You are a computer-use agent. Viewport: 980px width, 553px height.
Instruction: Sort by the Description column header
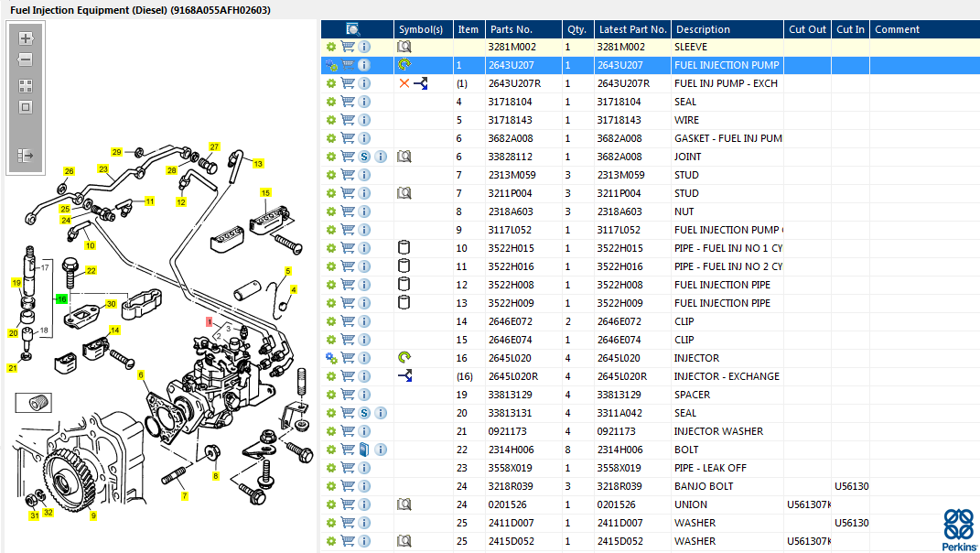[x=727, y=29]
